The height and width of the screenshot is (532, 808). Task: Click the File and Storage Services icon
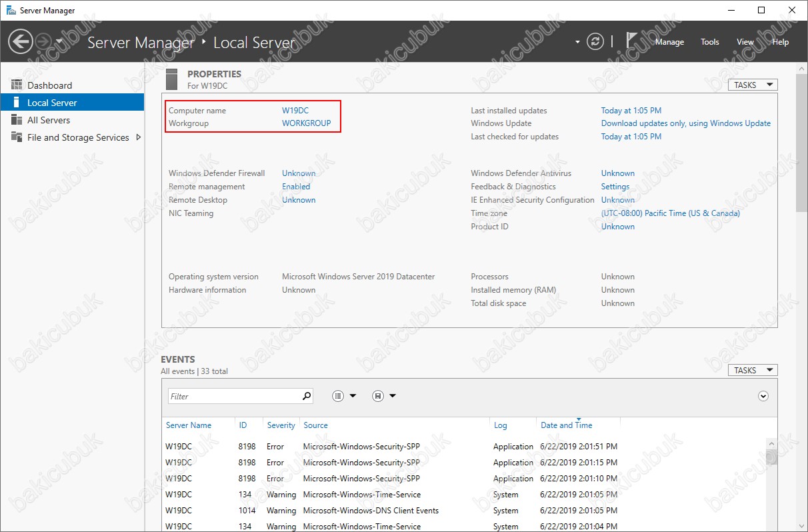(17, 137)
